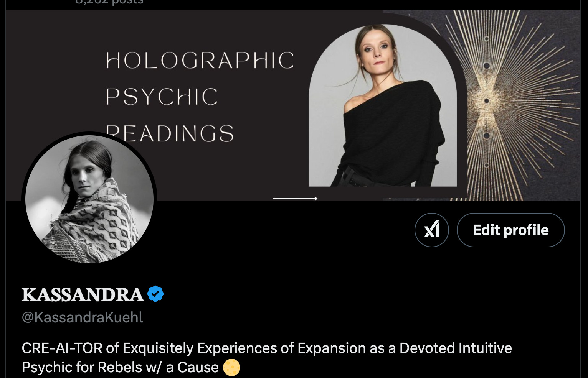Image resolution: width=588 pixels, height=378 pixels.
Task: Click the thin white arrow in banner
Action: click(x=295, y=199)
